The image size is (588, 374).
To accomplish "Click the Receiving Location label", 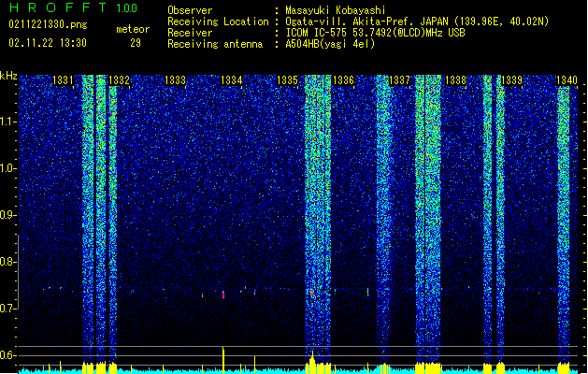I will [x=218, y=22].
